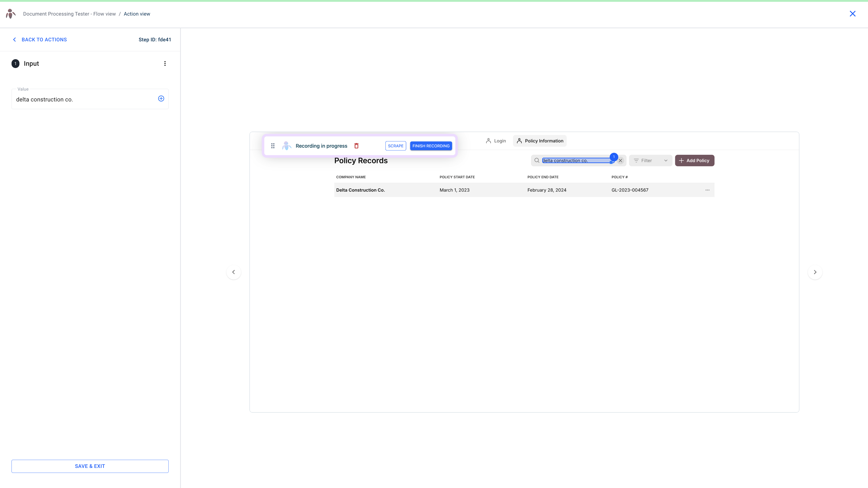Delete recording with red trash icon
The width and height of the screenshot is (868, 488).
[356, 146]
